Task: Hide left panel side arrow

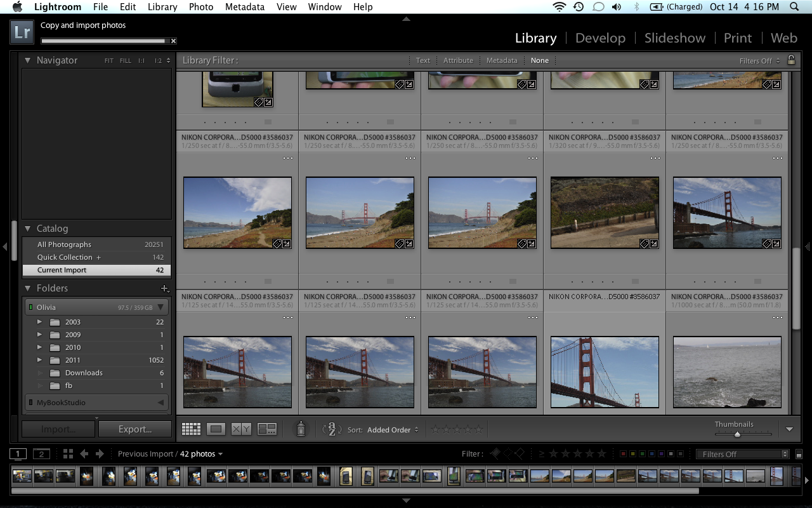Action: (x=5, y=246)
